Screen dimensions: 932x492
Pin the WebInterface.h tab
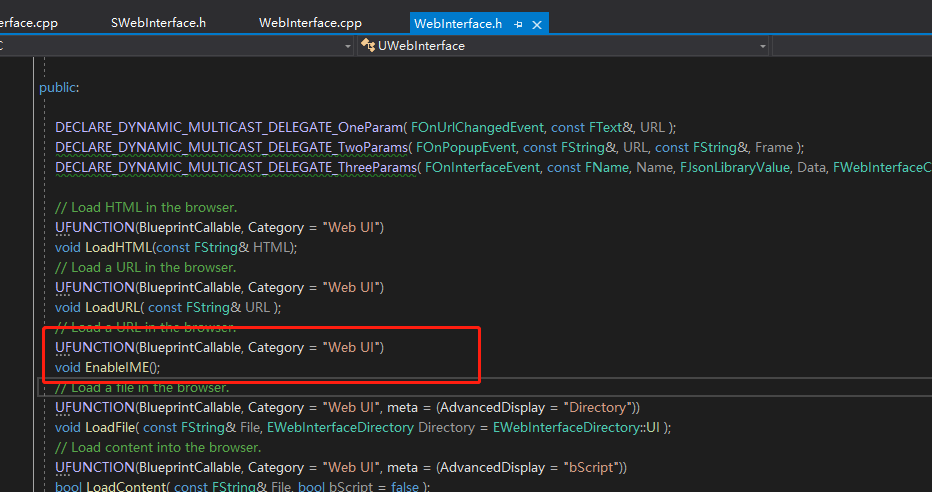pos(520,23)
